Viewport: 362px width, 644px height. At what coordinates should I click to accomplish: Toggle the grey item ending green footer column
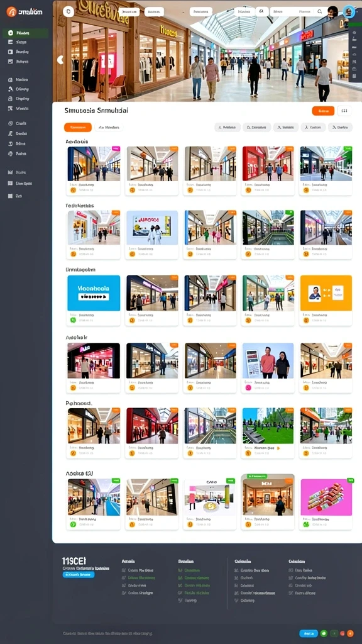(x=187, y=600)
